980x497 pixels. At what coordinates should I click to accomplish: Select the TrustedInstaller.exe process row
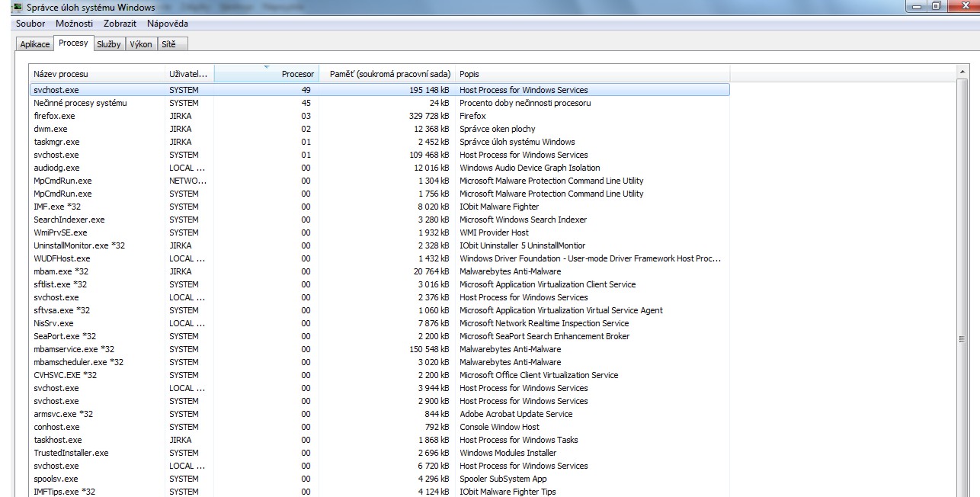point(72,453)
